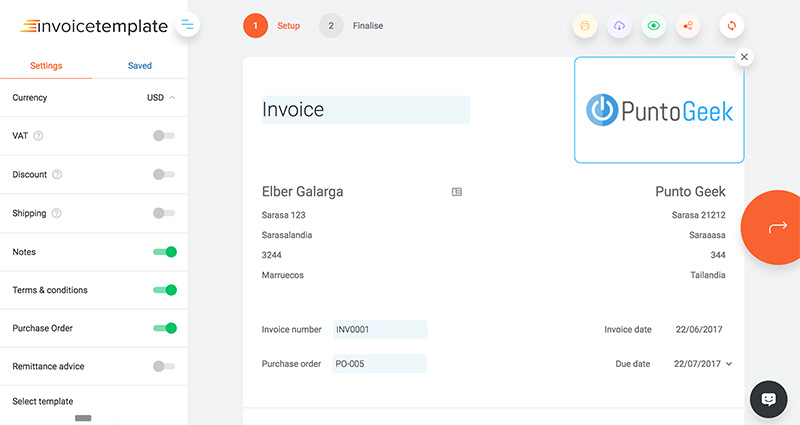Image resolution: width=800 pixels, height=425 pixels.
Task: Click the orange refresh/reset icon
Action: 732,26
